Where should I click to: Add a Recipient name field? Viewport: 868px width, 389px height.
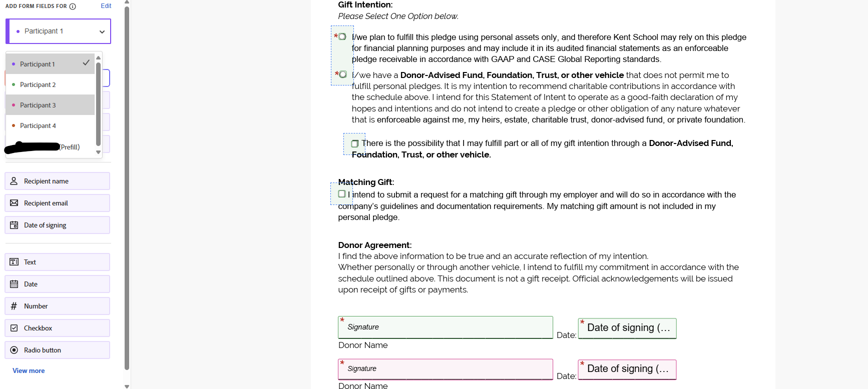58,181
